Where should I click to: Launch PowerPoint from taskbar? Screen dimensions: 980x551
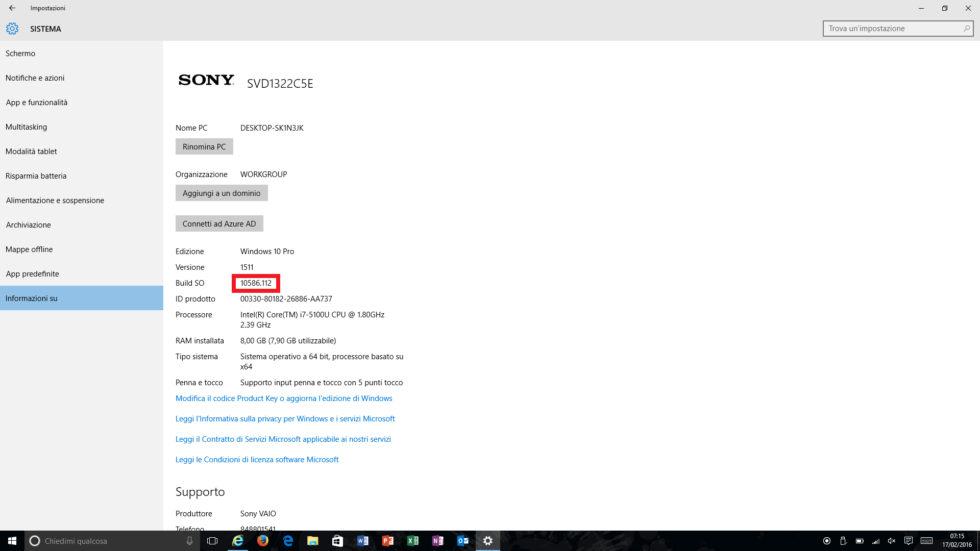click(388, 541)
